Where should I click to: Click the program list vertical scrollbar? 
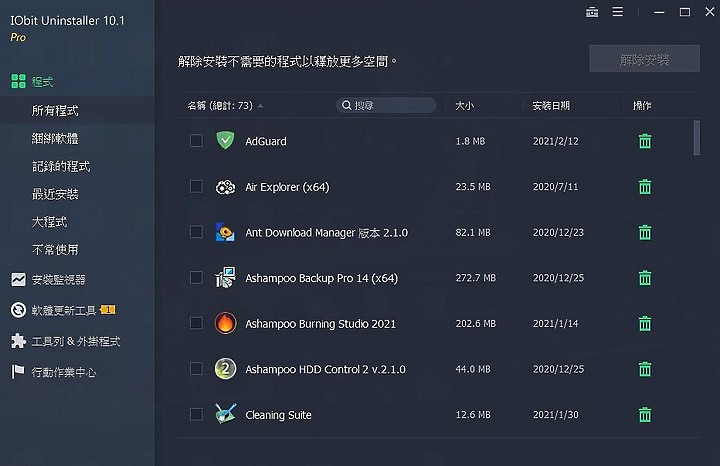point(697,138)
